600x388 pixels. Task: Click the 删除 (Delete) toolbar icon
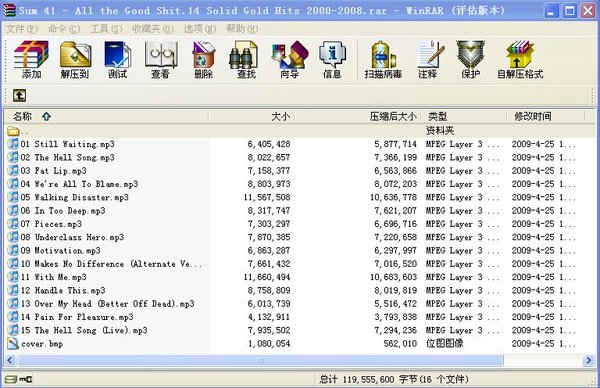point(204,60)
